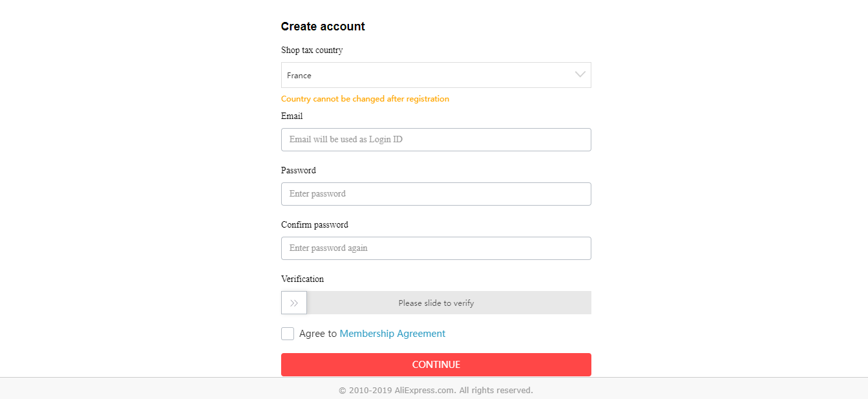Open the Shop tax country combo box
Viewport: 868px width, 399px height.
pyautogui.click(x=436, y=75)
